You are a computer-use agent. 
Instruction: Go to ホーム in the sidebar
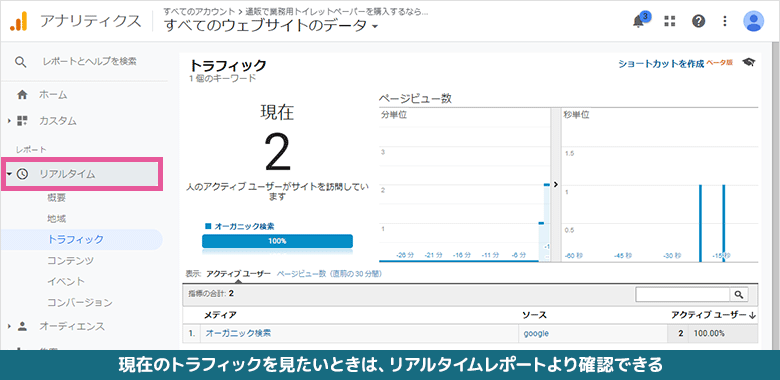point(53,95)
